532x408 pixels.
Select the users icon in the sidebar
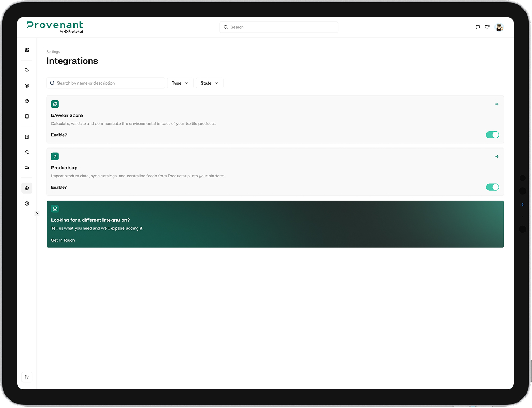(27, 152)
